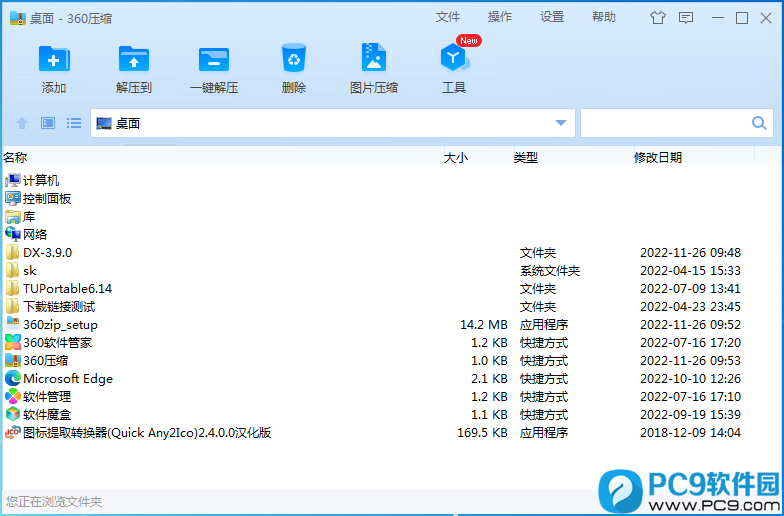Click the 删除 recycle bin icon
Image resolution: width=784 pixels, height=516 pixels.
coord(294,58)
